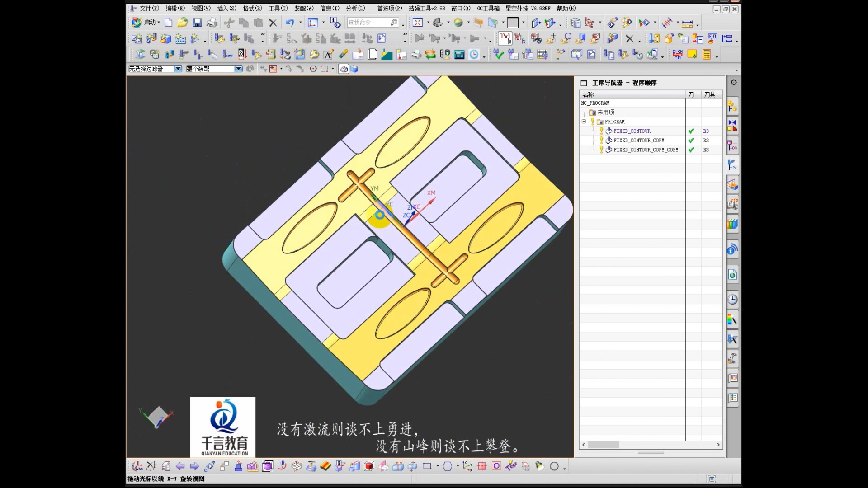The height and width of the screenshot is (488, 868).
Task: Save the current part with the floppy disk icon
Action: tap(198, 22)
